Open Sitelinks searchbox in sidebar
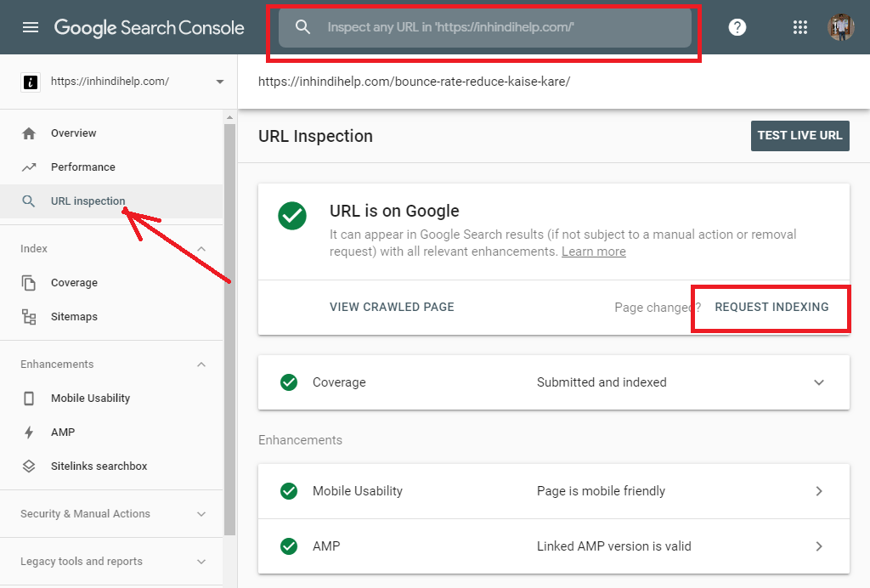The width and height of the screenshot is (870, 588). click(x=111, y=466)
